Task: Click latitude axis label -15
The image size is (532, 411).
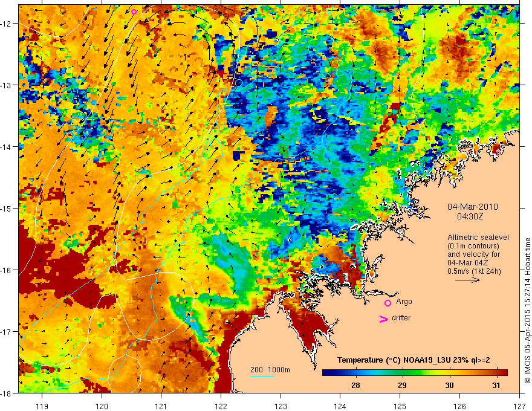Action: [7, 208]
